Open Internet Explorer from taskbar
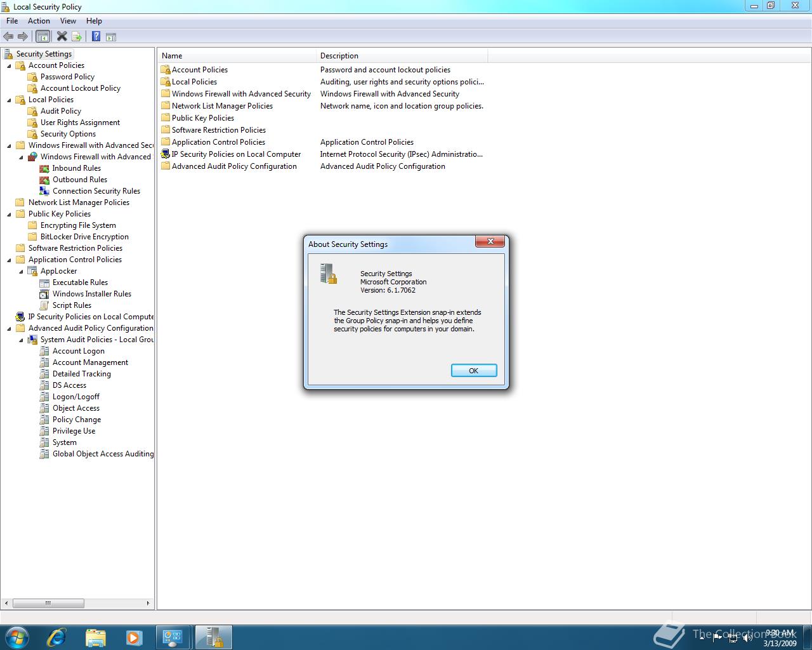Image resolution: width=812 pixels, height=650 pixels. [56, 637]
